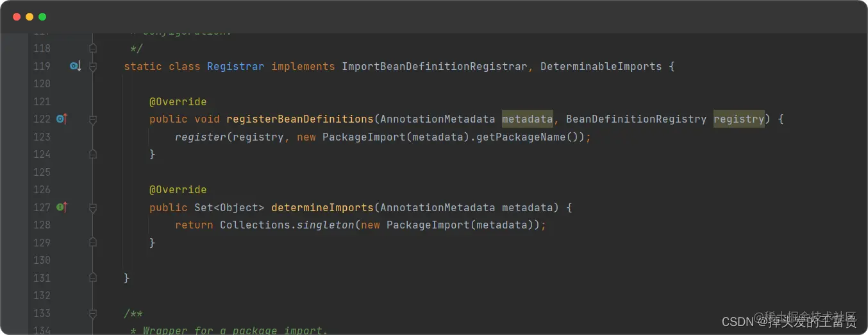Close the window with the red button
The image size is (868, 335).
(x=17, y=17)
